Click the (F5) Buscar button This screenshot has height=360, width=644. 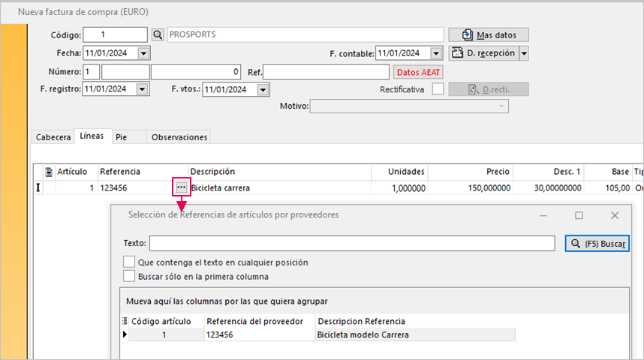[x=597, y=244]
